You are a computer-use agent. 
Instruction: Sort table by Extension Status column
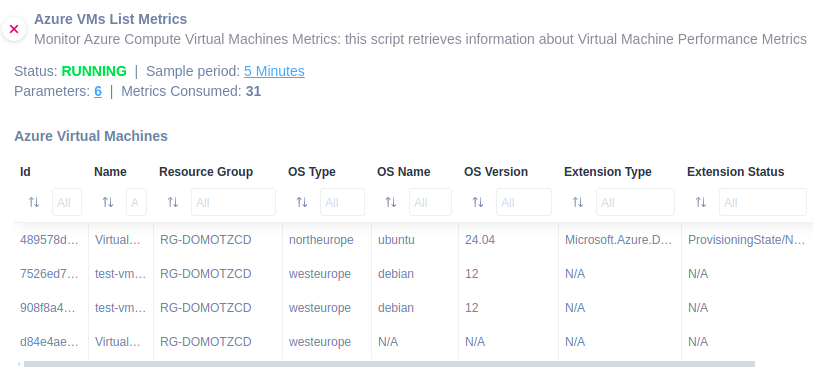(700, 202)
